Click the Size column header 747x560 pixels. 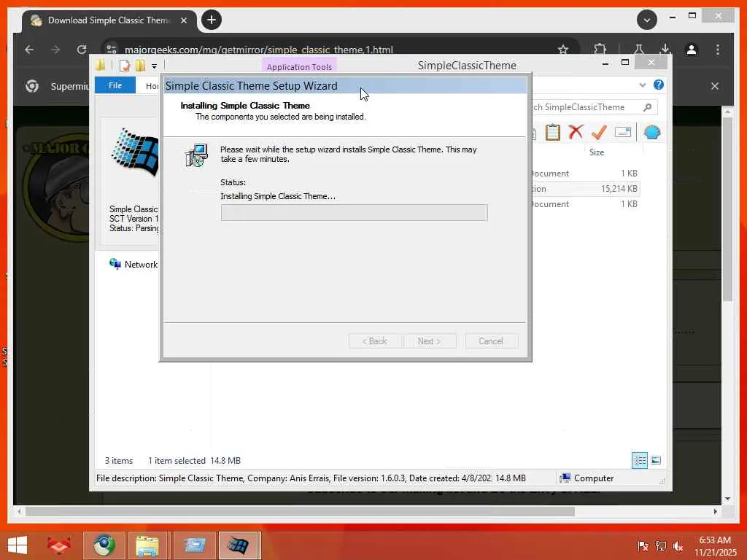pyautogui.click(x=597, y=152)
